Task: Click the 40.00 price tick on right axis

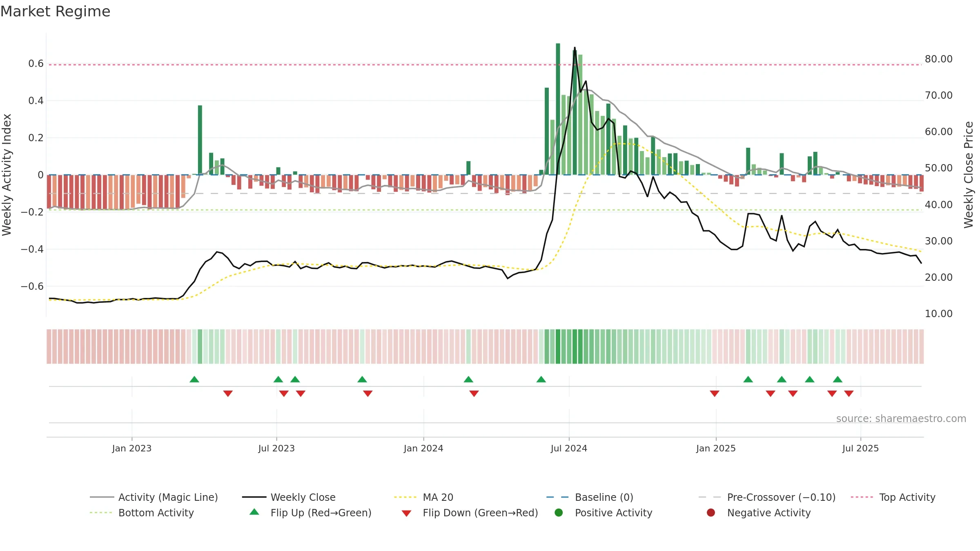Action: click(x=939, y=205)
